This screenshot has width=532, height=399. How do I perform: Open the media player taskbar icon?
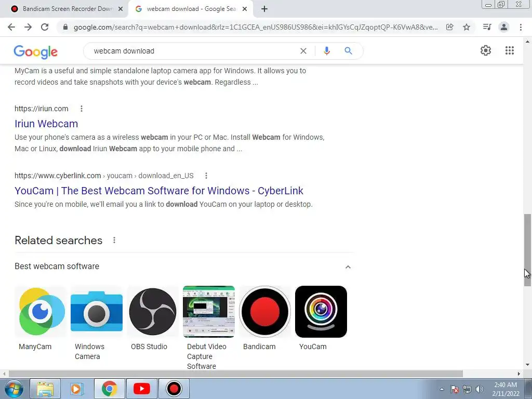click(x=77, y=389)
